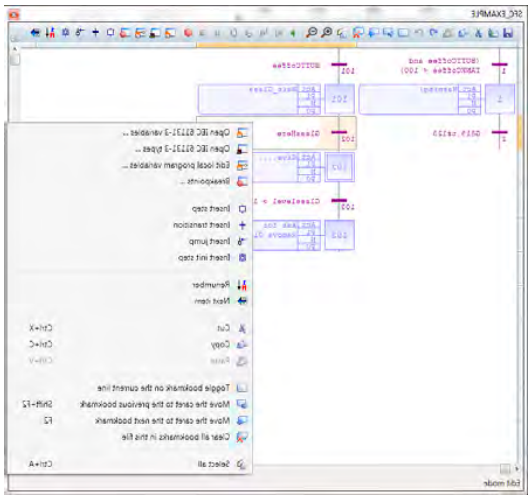Click the Make_Glass action block

point(259,99)
